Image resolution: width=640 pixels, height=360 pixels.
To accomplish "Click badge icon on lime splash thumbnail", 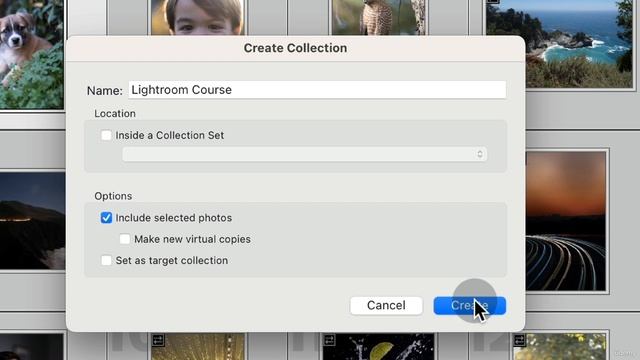I will (x=329, y=340).
